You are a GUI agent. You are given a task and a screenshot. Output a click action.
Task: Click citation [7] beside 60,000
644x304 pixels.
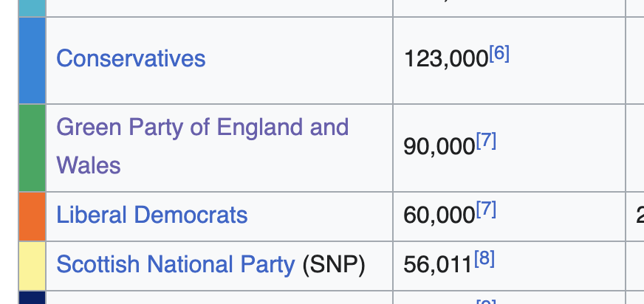(x=485, y=210)
